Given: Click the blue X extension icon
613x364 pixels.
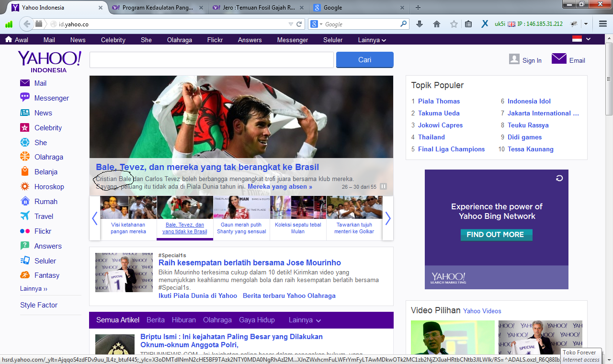Looking at the screenshot, I should [x=485, y=24].
